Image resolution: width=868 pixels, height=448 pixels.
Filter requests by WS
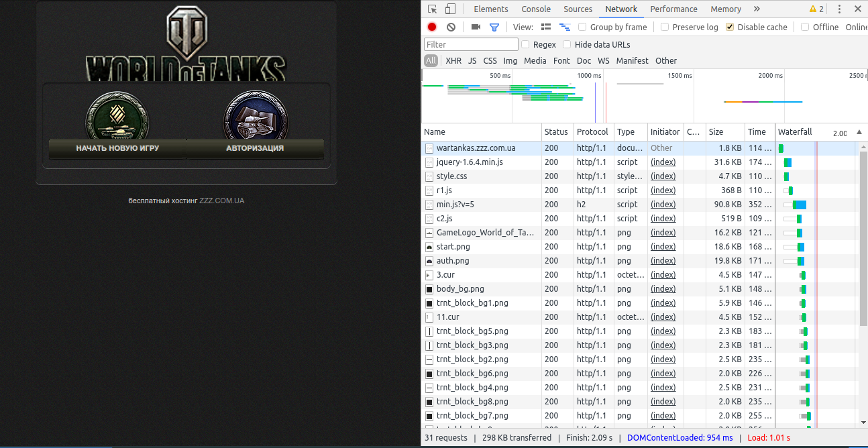point(604,60)
